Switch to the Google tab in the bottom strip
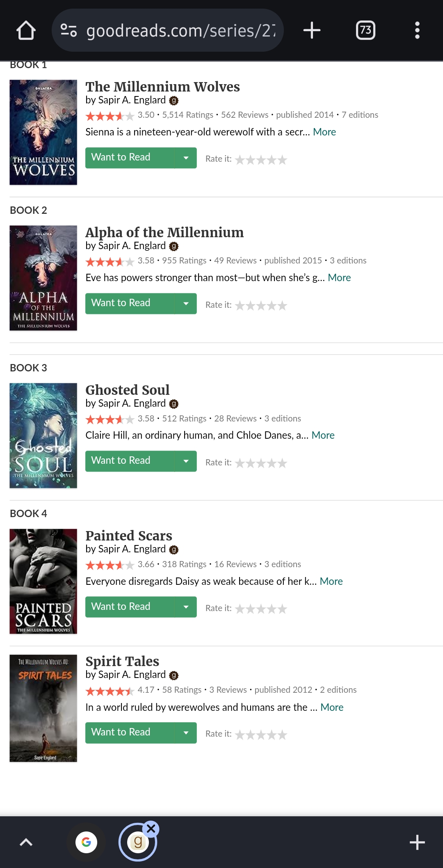 coord(86,842)
